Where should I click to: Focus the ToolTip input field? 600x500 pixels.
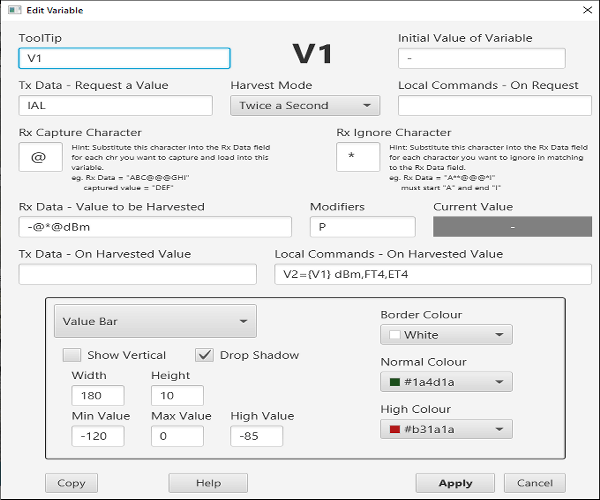pos(124,58)
